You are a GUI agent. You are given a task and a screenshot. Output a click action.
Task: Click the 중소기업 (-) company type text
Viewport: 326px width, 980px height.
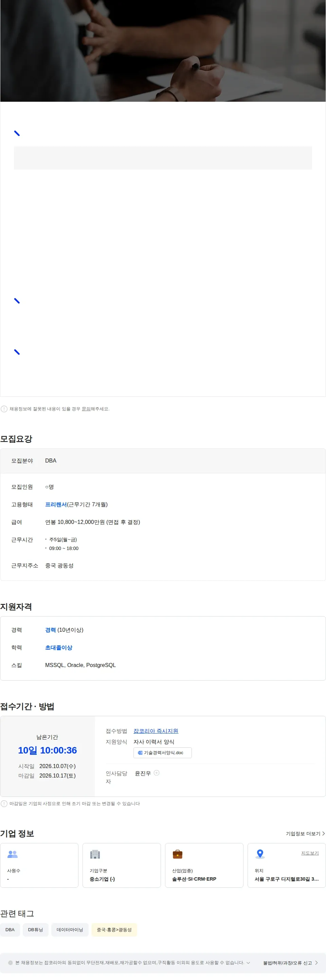[x=102, y=879]
